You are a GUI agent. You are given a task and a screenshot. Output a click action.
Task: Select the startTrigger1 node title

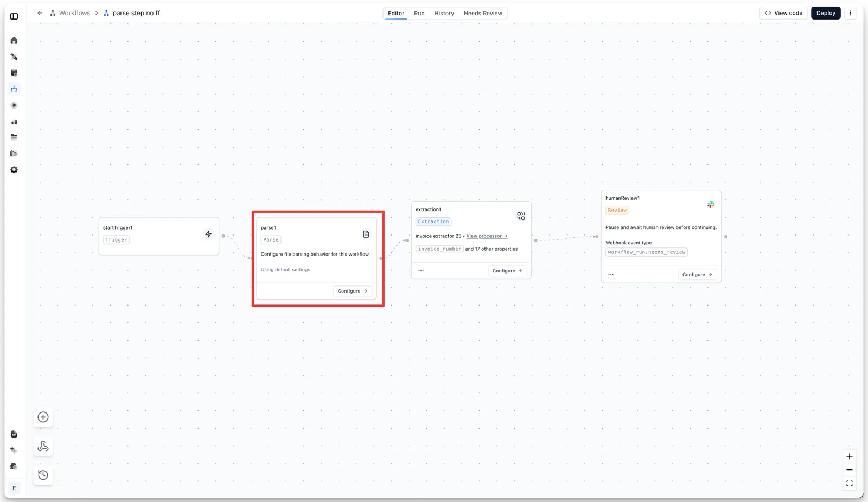(118, 228)
